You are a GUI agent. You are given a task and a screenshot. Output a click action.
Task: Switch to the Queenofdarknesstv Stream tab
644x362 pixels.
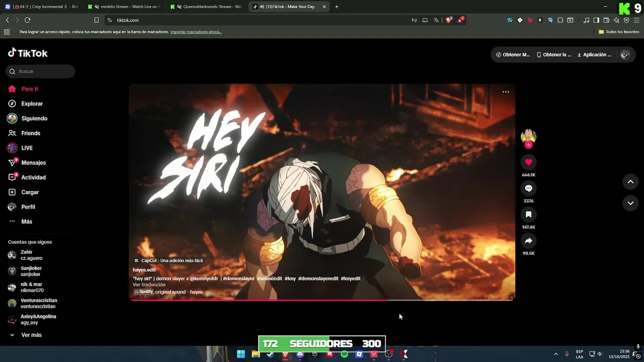point(207,7)
